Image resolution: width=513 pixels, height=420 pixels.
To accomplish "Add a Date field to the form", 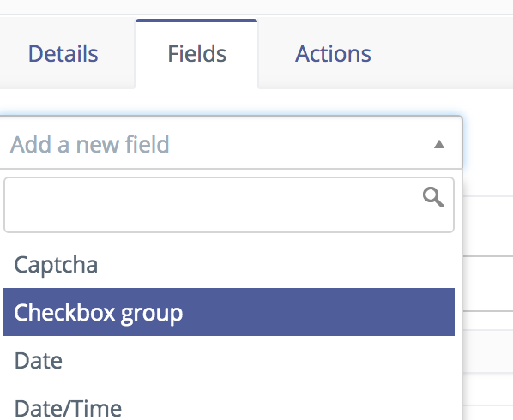I will [229, 360].
